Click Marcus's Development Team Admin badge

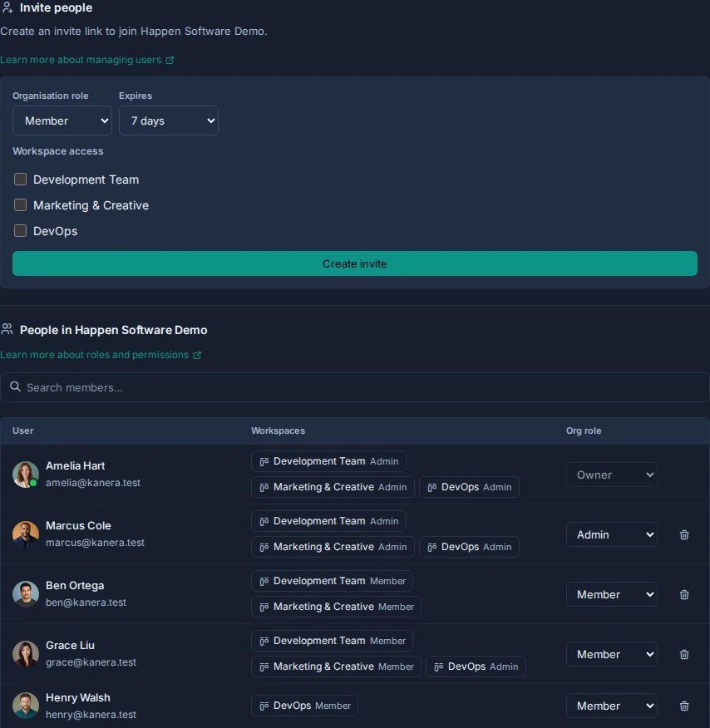[x=328, y=521]
